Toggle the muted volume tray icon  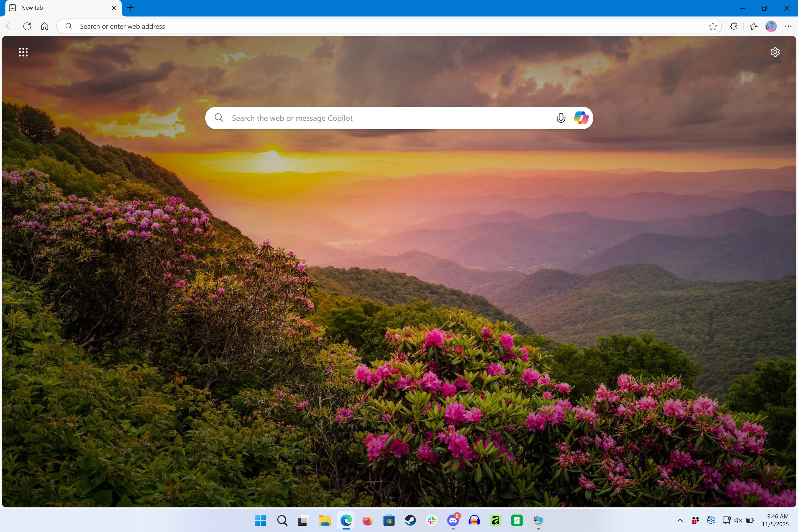click(x=738, y=520)
